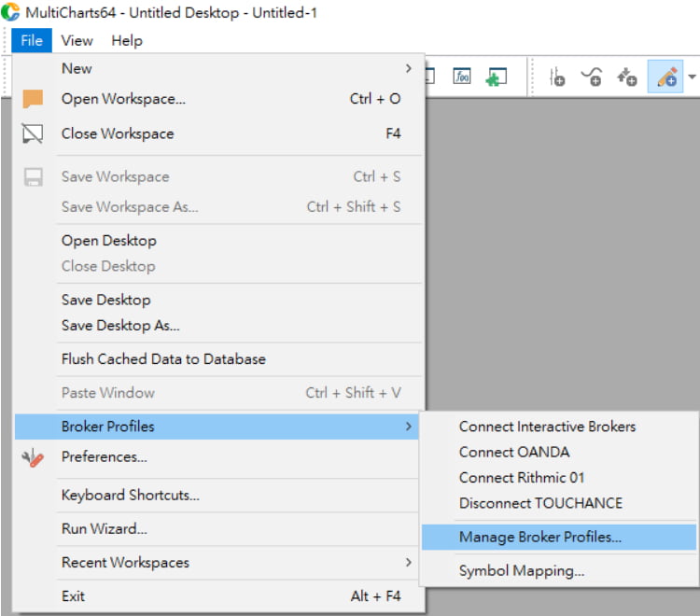Open the Help menu
Screen dimensions: 700x616
127,41
